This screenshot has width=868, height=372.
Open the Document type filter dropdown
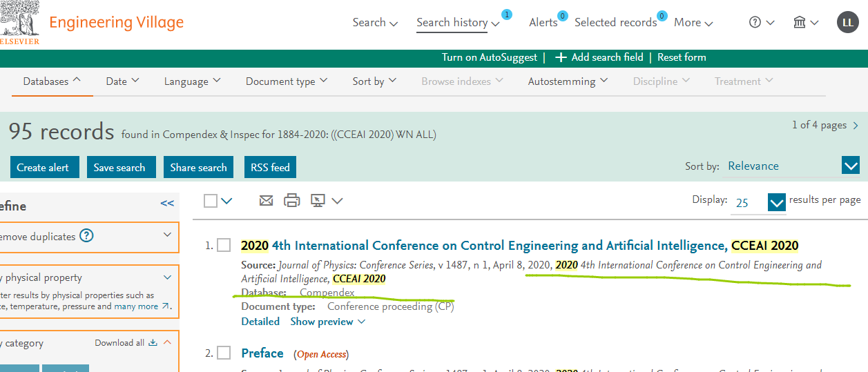(286, 81)
